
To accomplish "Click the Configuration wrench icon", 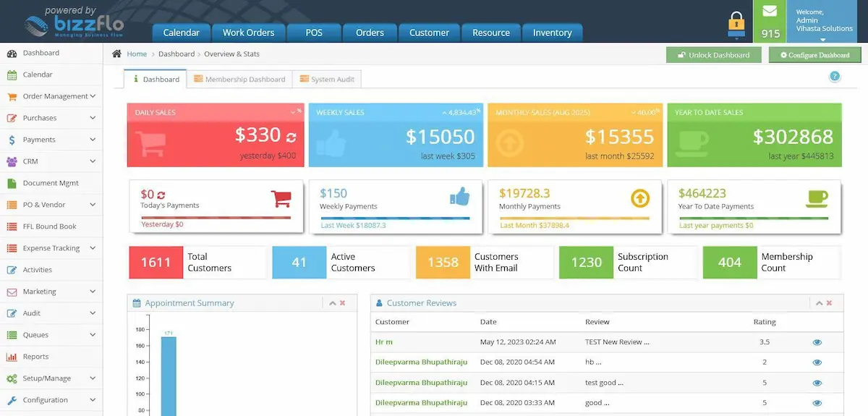I will coord(12,400).
